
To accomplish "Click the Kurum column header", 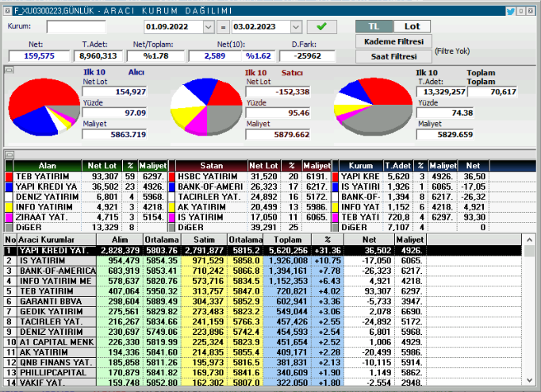I will click(x=361, y=166).
